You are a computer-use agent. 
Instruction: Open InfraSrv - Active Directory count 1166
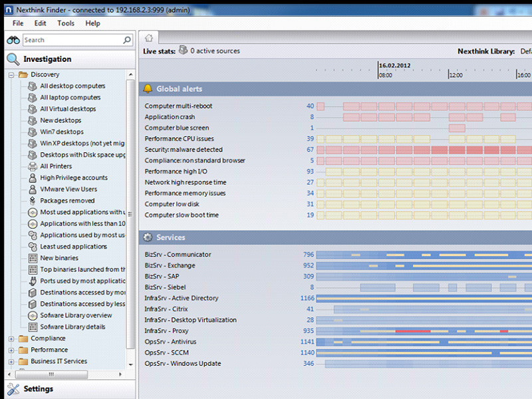307,298
